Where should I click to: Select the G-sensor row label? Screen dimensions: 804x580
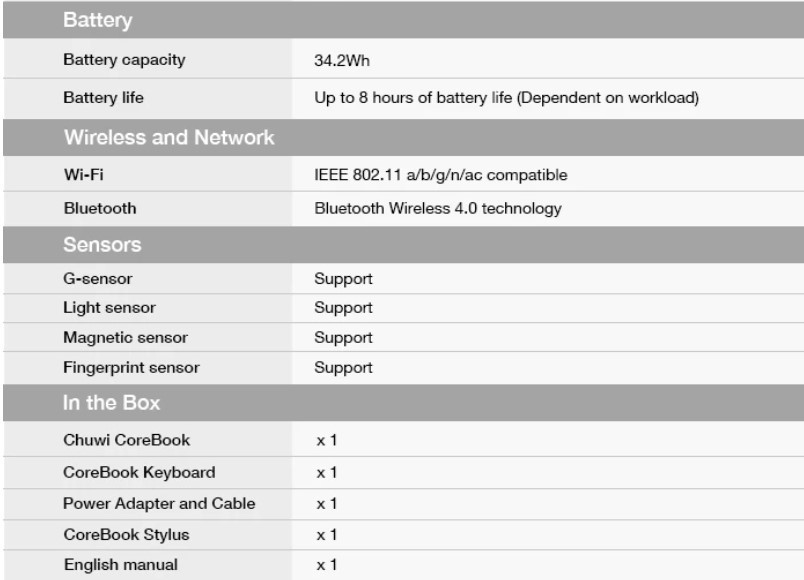point(97,278)
